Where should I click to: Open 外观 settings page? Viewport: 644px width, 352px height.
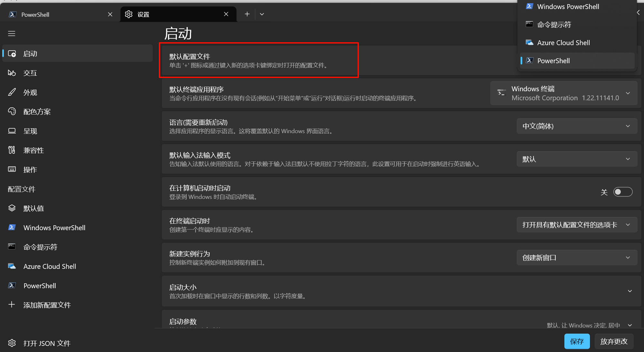pyautogui.click(x=77, y=92)
